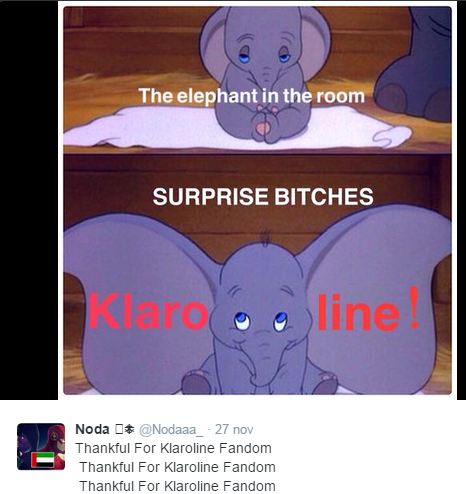Click the snowflake emoji beside Noda's name
The width and height of the screenshot is (466, 494).
coord(130,429)
